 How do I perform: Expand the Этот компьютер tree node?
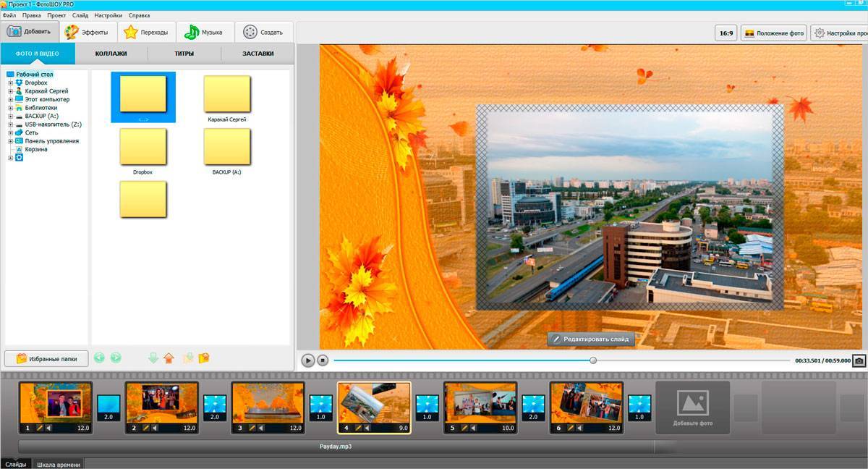[x=11, y=100]
